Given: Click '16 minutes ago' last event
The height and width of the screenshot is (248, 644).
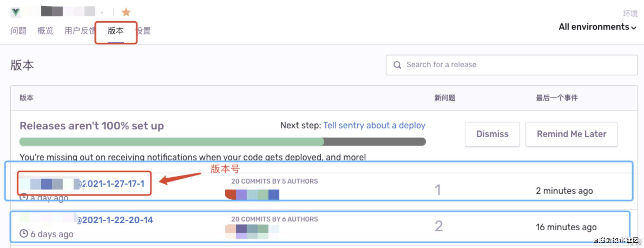Looking at the screenshot, I should tap(566, 227).
